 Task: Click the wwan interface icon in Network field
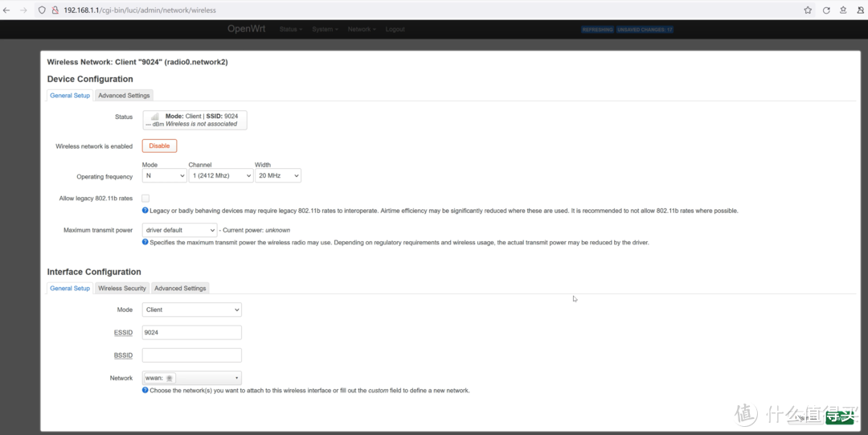tap(170, 378)
